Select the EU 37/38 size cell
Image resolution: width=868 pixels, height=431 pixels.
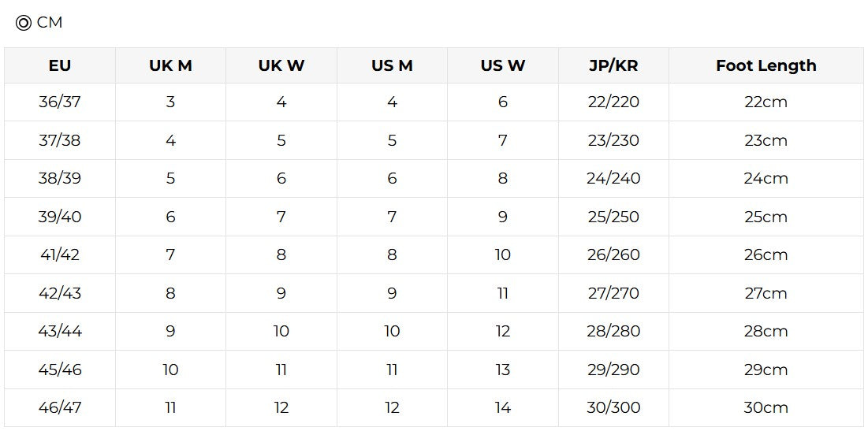(x=60, y=140)
